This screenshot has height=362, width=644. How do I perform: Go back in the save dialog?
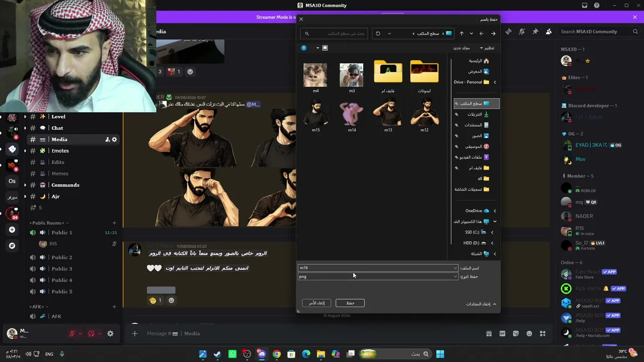[493, 34]
